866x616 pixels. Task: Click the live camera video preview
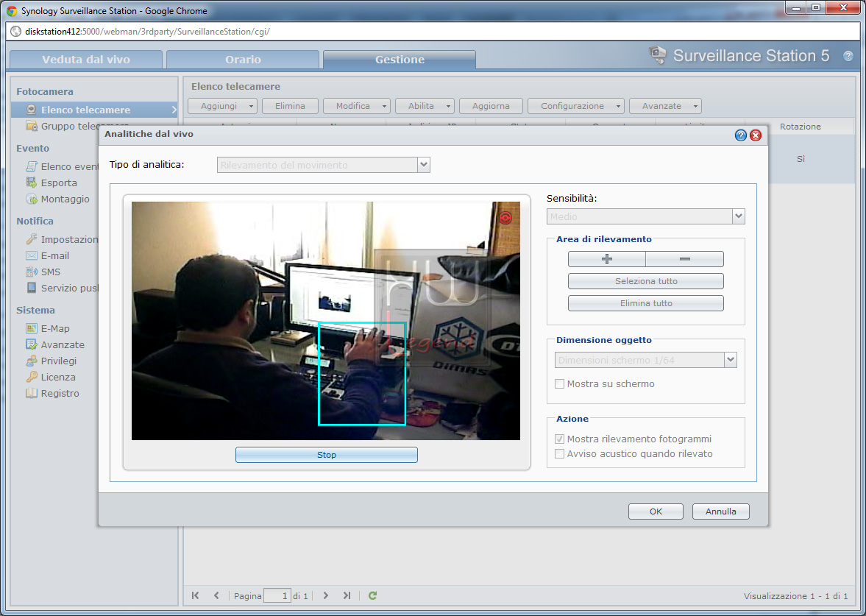point(326,321)
